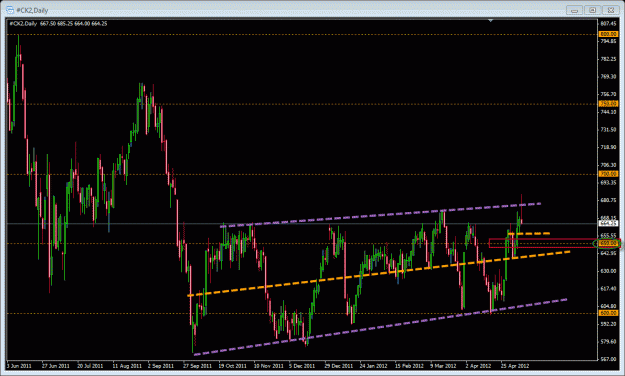The width and height of the screenshot is (625, 376).
Task: Click the 807.45 price scale value
Action: click(x=608, y=24)
